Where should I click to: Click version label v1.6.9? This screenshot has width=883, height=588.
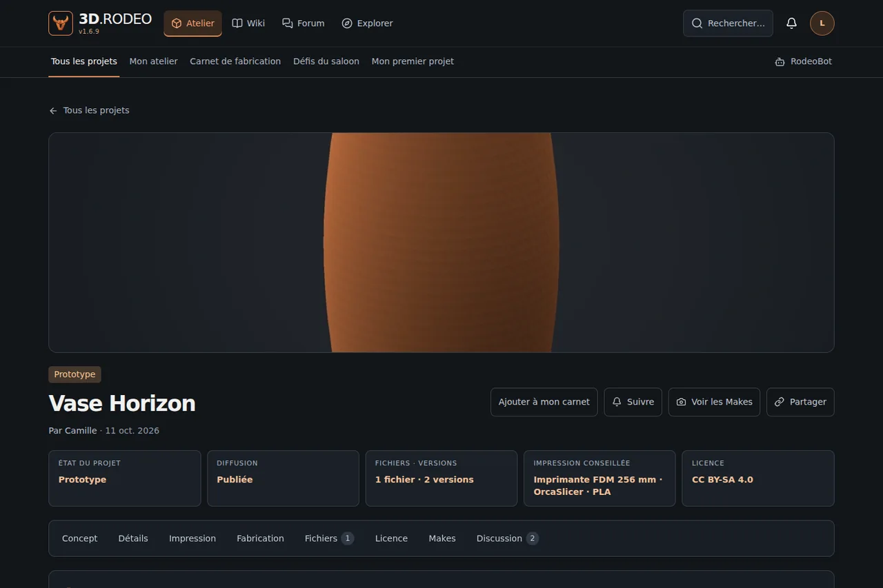click(89, 32)
